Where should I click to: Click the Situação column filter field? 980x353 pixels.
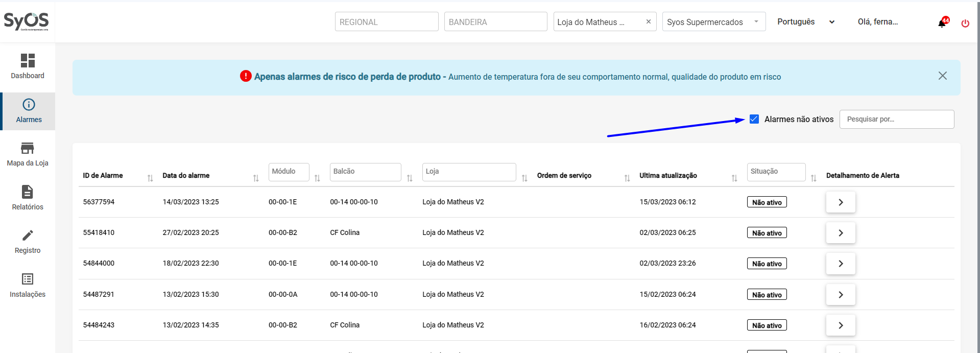(x=776, y=172)
